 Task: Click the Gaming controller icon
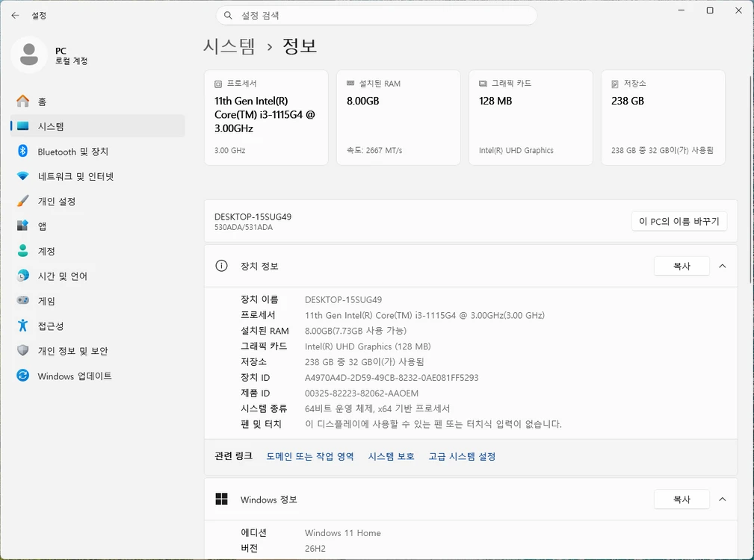point(22,301)
